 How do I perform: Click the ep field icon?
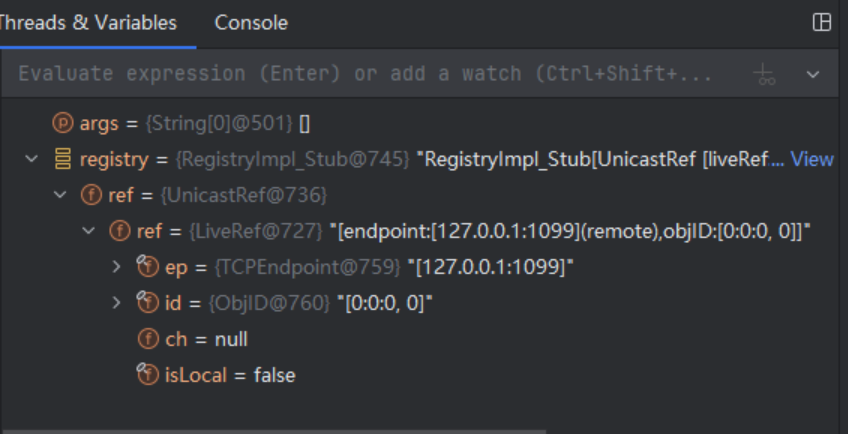pyautogui.click(x=148, y=267)
